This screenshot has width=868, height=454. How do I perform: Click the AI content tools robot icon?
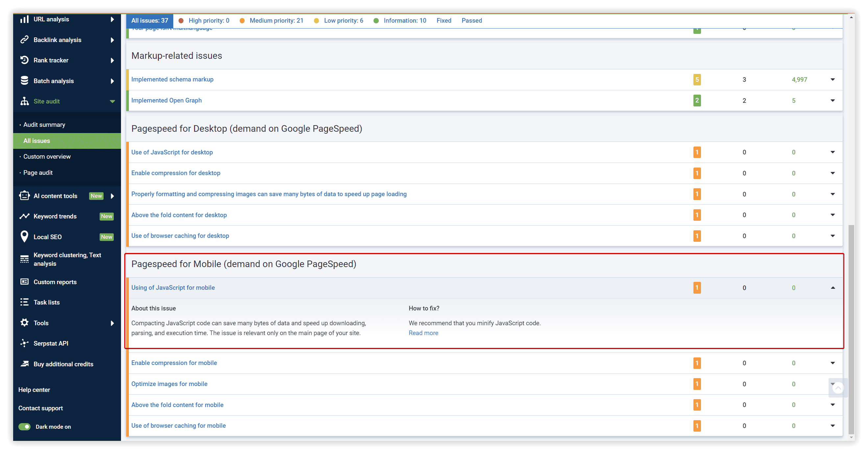tap(24, 196)
